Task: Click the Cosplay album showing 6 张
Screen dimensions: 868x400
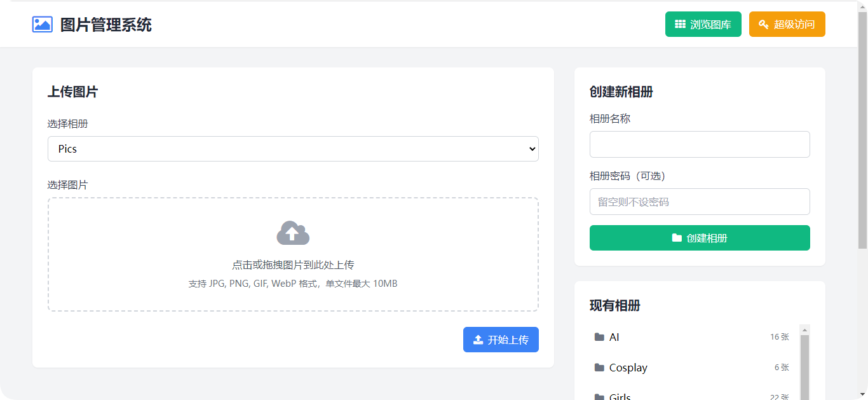Action: click(x=693, y=368)
